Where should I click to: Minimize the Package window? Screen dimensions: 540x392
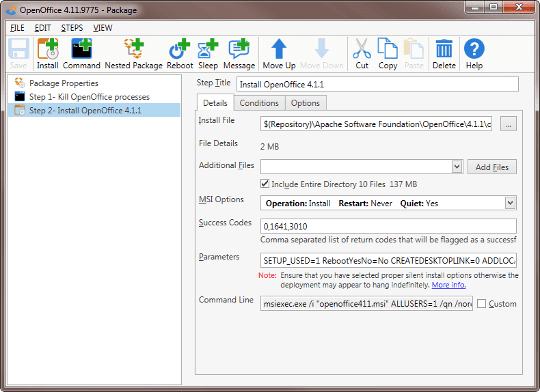tap(475, 8)
